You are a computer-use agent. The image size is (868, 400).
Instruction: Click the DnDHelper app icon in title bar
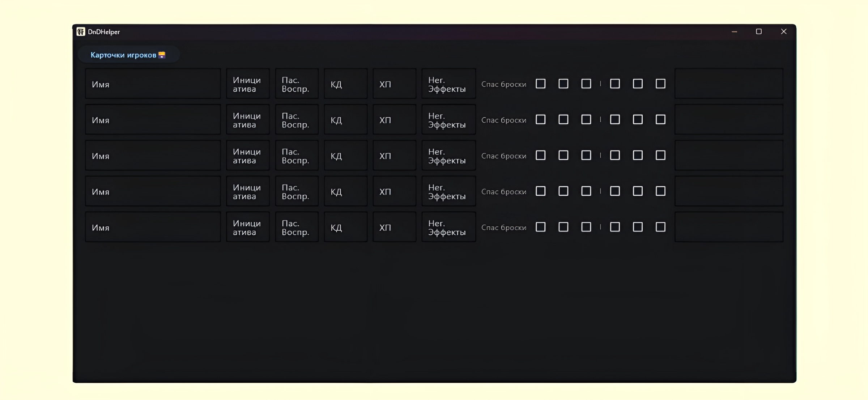pos(81,32)
